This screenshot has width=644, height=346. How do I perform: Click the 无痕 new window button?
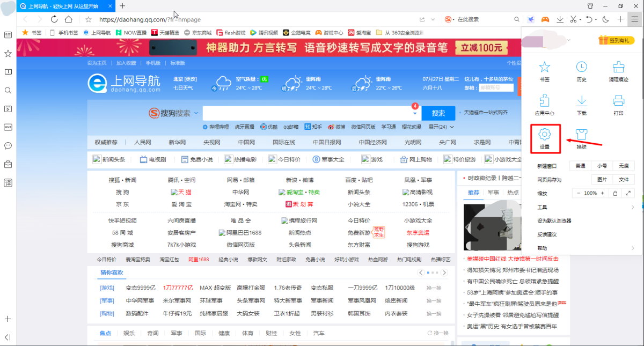624,166
